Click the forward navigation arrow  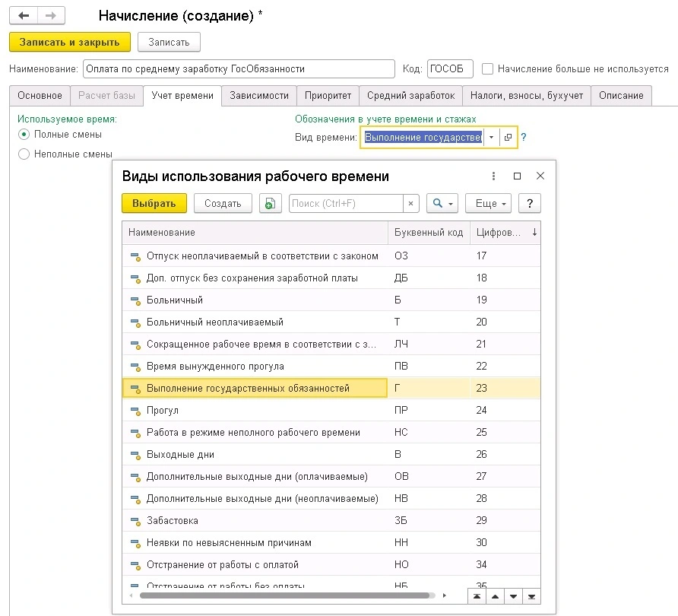pyautogui.click(x=50, y=15)
